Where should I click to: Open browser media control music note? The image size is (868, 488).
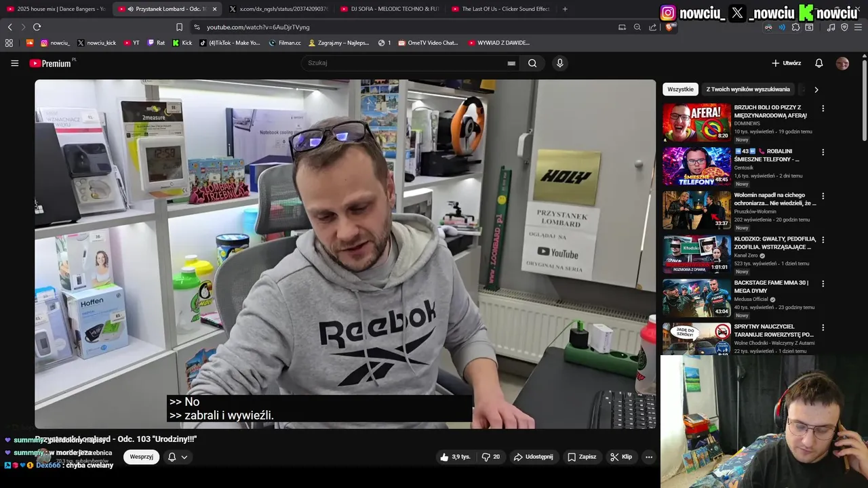pyautogui.click(x=831, y=27)
